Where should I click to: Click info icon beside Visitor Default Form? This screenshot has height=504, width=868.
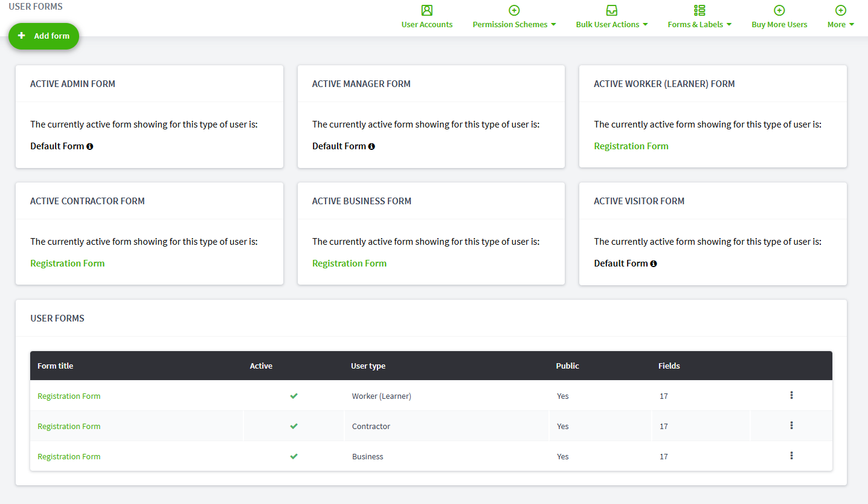tap(654, 263)
